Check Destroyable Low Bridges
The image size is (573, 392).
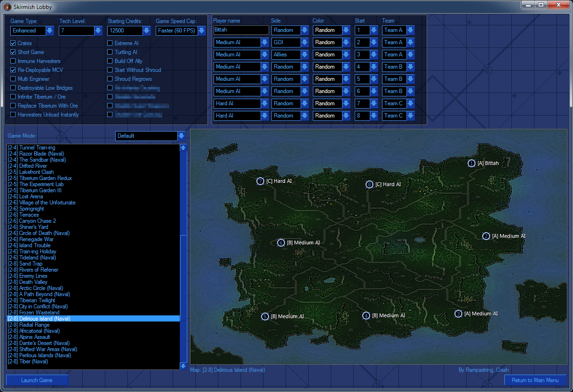click(13, 88)
